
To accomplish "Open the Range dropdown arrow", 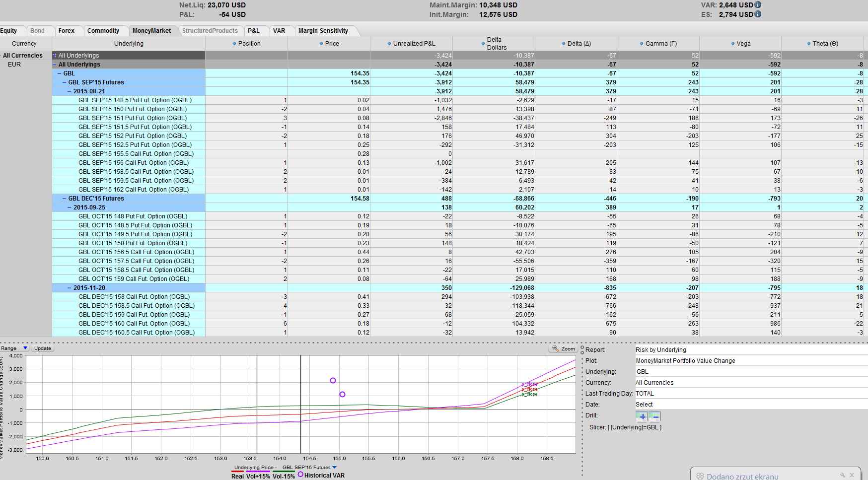I will click(25, 348).
